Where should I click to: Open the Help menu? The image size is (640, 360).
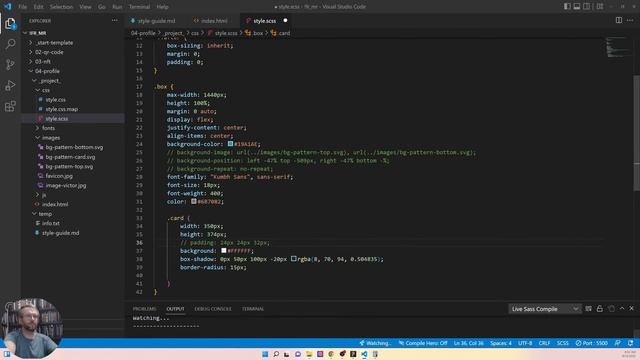click(x=162, y=7)
